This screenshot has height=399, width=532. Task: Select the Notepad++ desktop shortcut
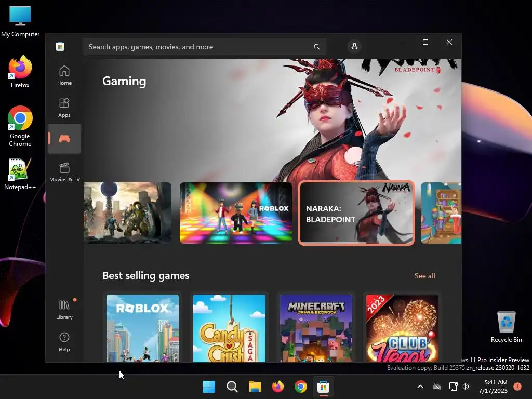coord(20,174)
